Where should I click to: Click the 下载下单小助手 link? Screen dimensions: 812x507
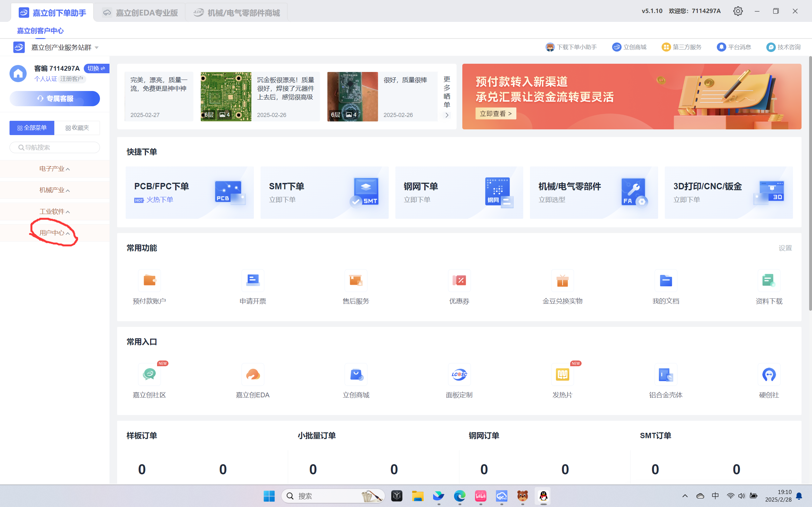tap(571, 47)
